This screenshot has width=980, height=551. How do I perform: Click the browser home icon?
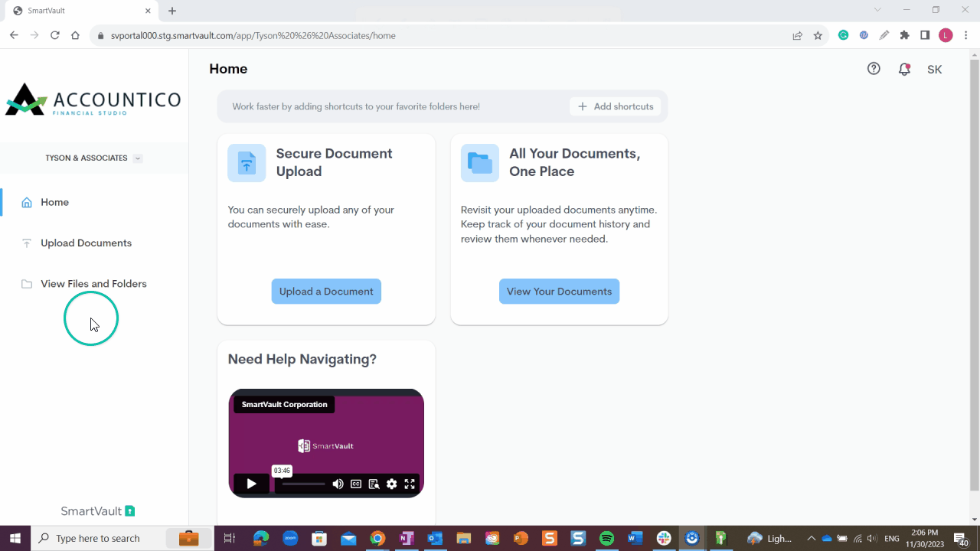click(x=75, y=35)
